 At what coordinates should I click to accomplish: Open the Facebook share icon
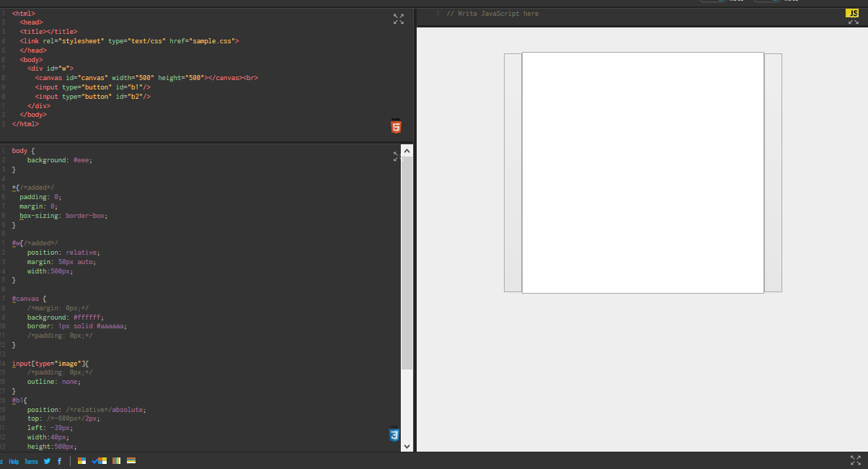click(59, 461)
